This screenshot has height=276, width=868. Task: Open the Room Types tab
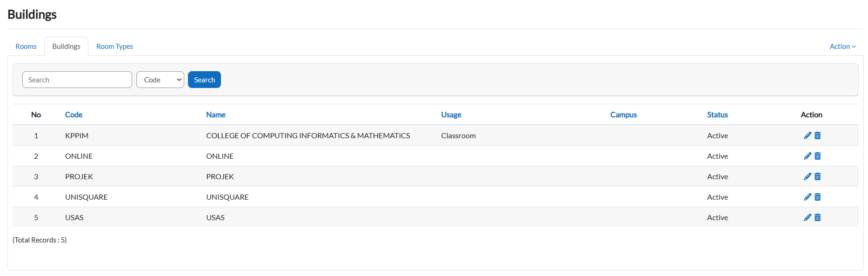[114, 47]
